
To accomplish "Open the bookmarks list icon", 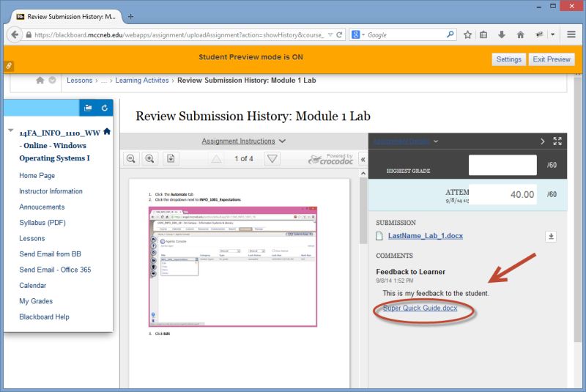I will click(483, 34).
